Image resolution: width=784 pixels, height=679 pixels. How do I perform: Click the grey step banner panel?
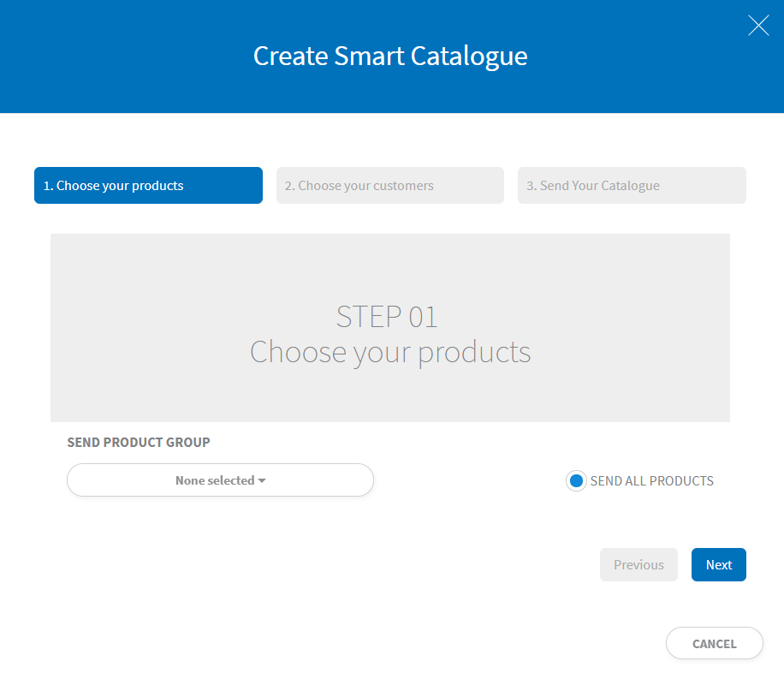pyautogui.click(x=390, y=328)
